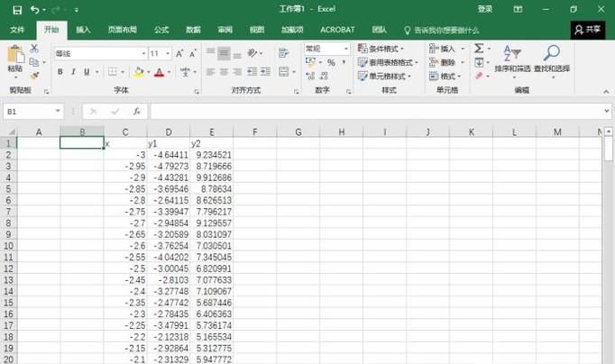Collapse the ribbon with the arrow

pyautogui.click(x=606, y=92)
